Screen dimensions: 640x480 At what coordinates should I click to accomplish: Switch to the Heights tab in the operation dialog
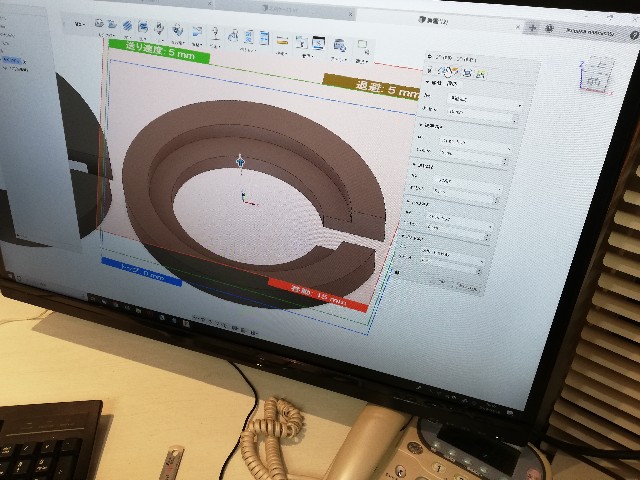pyautogui.click(x=456, y=73)
